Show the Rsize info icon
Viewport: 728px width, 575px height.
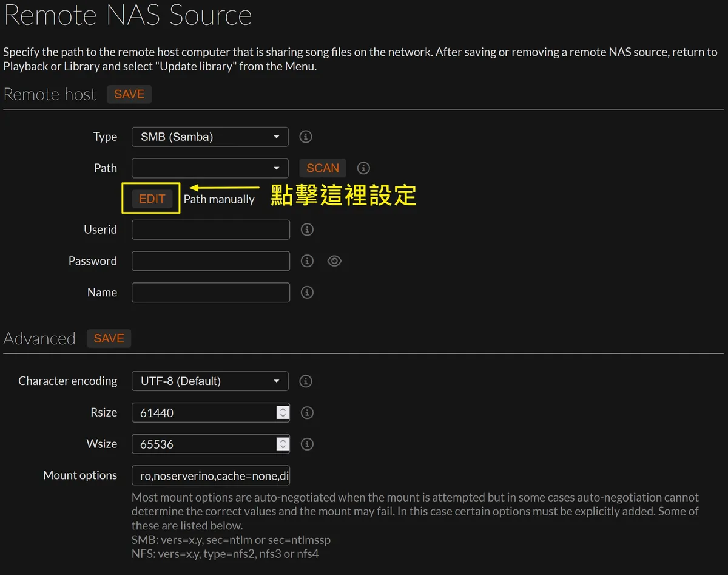[x=308, y=413]
